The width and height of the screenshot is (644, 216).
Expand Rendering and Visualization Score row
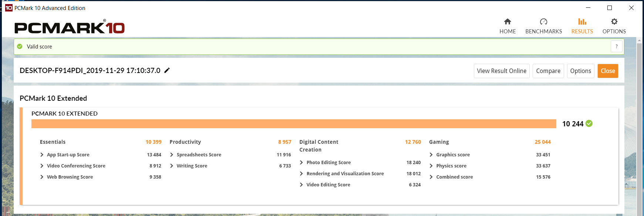(x=301, y=174)
